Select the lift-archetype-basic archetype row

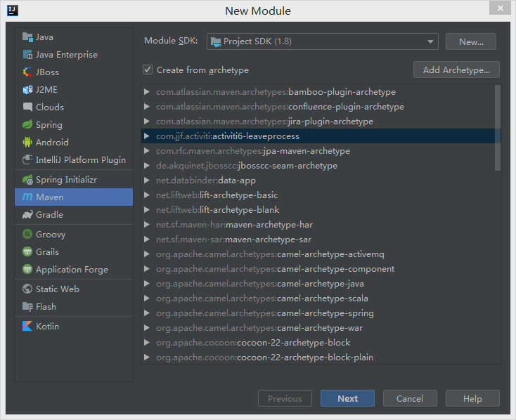tap(217, 195)
